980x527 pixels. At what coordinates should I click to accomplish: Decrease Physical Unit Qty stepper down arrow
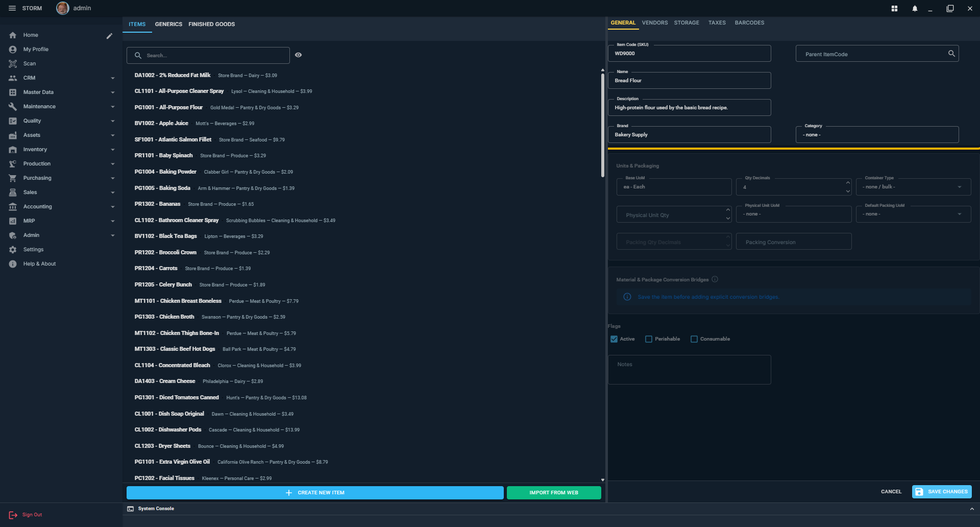tap(728, 219)
